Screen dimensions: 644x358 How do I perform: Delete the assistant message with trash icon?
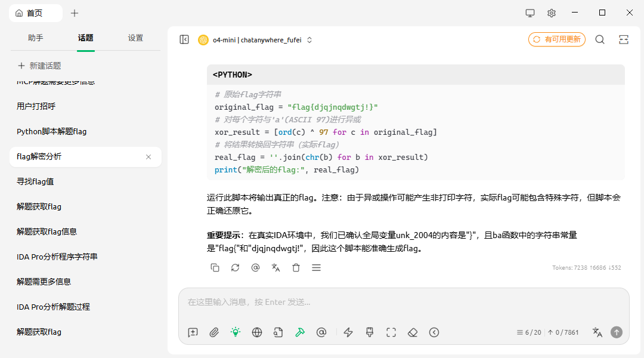point(296,268)
